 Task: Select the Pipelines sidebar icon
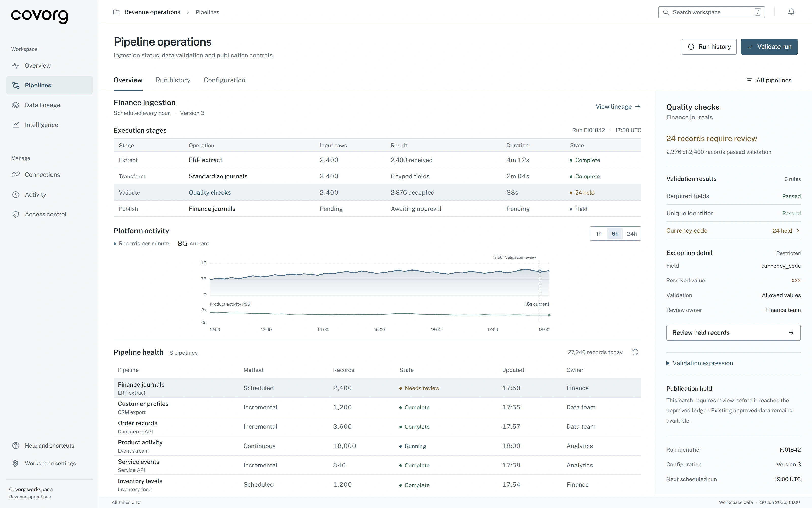[x=16, y=85]
